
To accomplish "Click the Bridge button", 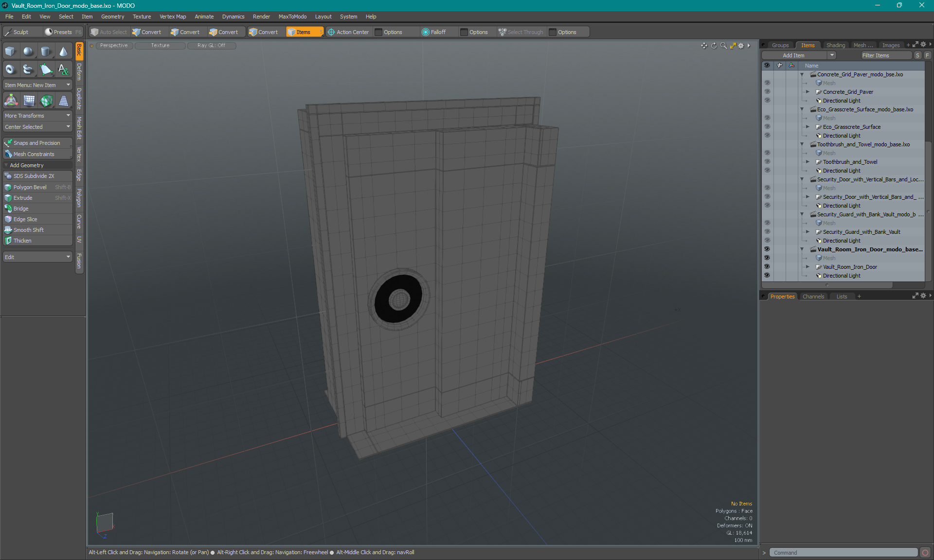I will click(37, 209).
